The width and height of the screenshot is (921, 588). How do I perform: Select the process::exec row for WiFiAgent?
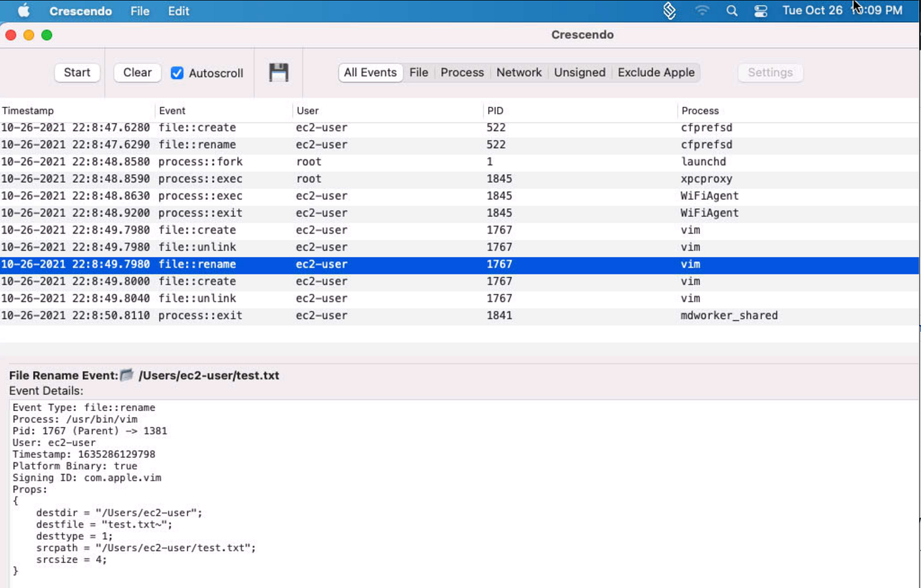coord(460,196)
